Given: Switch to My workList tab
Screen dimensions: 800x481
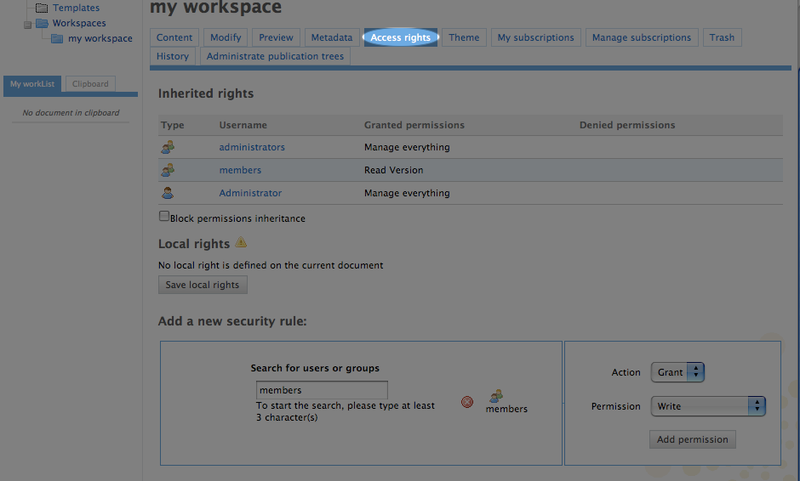Looking at the screenshot, I should [x=32, y=84].
